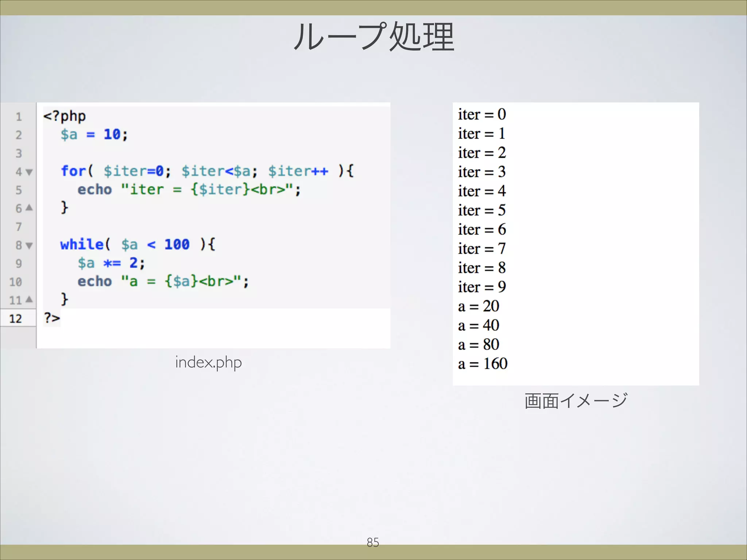Viewport: 747px width, 560px height.
Task: Click output line 'iter = 3'
Action: coord(482,172)
